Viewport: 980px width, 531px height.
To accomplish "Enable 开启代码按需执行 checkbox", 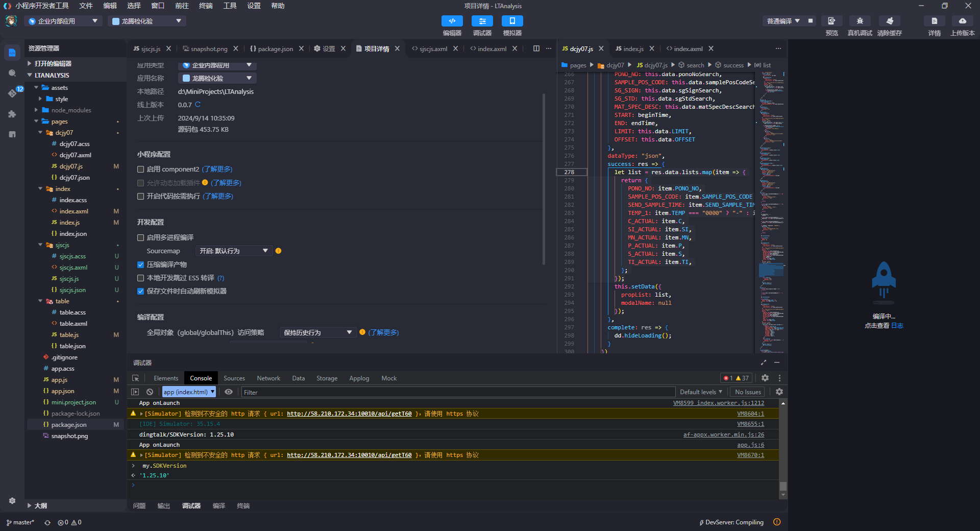I will click(140, 197).
